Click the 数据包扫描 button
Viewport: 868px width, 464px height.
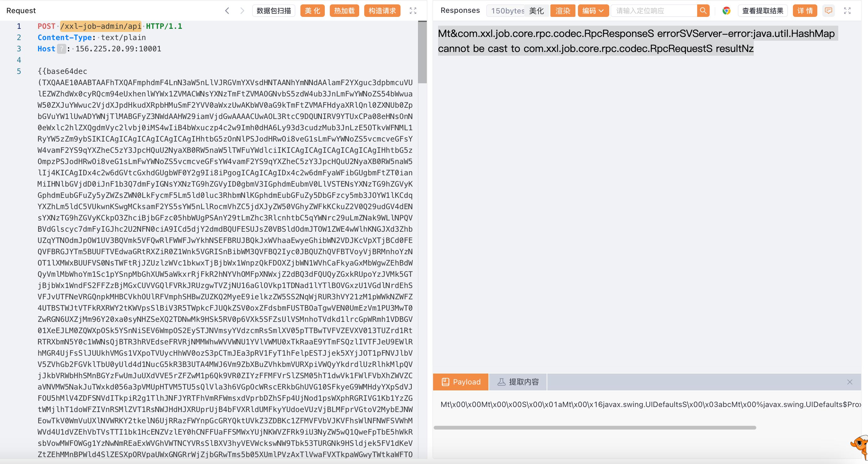point(273,11)
